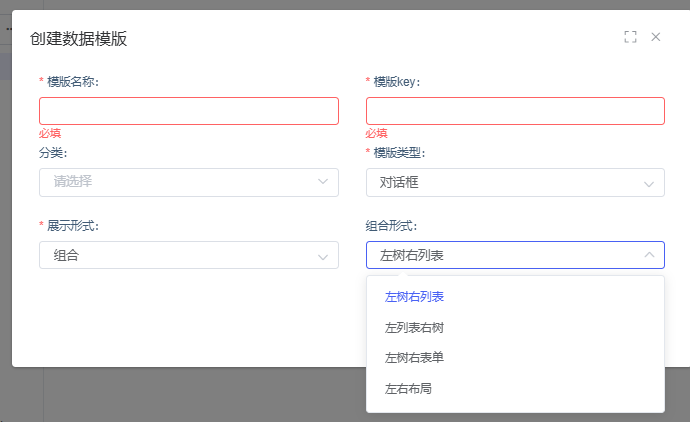Pick the 左树右表单 option
Viewport: 690px width, 422px height.
[x=415, y=357]
